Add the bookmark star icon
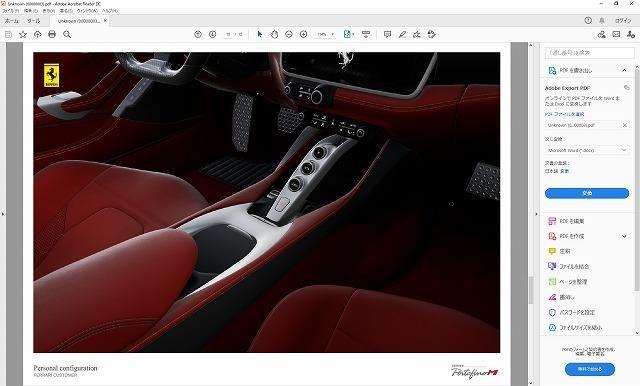The height and width of the screenshot is (386, 640). [x=23, y=35]
